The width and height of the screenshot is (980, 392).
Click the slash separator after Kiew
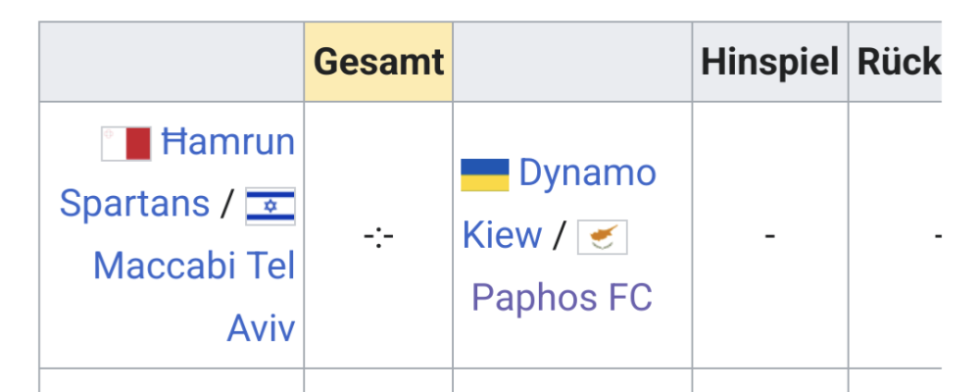(x=560, y=235)
